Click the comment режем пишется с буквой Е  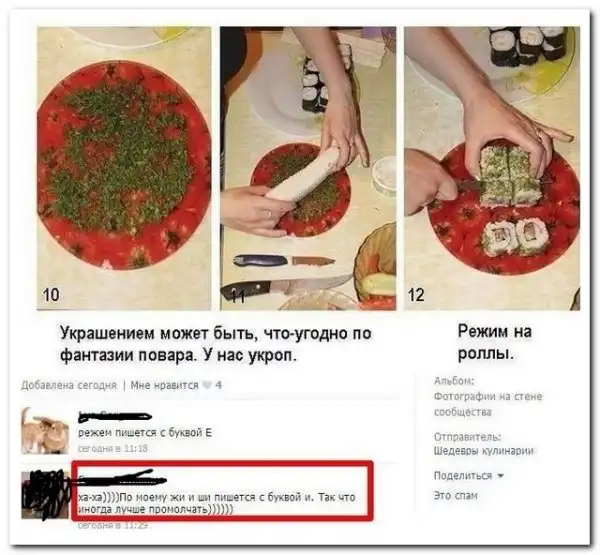pyautogui.click(x=145, y=433)
